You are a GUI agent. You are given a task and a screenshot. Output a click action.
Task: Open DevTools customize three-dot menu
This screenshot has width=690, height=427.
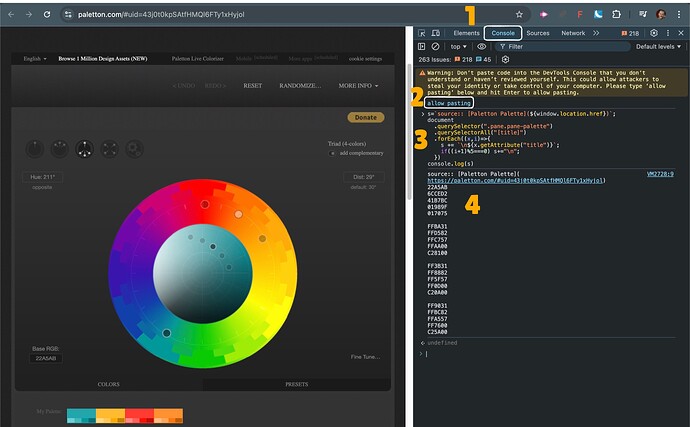[668, 33]
